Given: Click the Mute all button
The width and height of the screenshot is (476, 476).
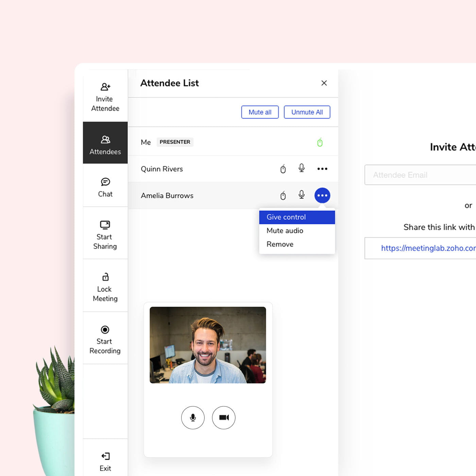Looking at the screenshot, I should click(x=260, y=112).
